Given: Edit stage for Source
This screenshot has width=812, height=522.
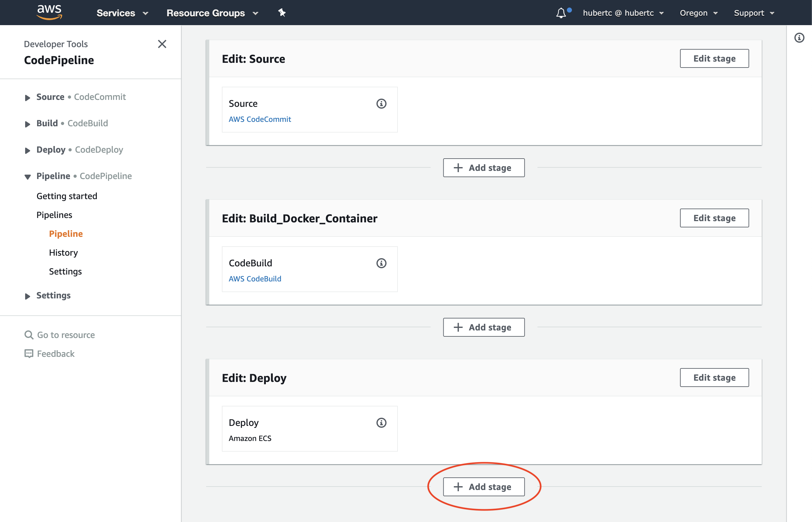Looking at the screenshot, I should (x=714, y=58).
